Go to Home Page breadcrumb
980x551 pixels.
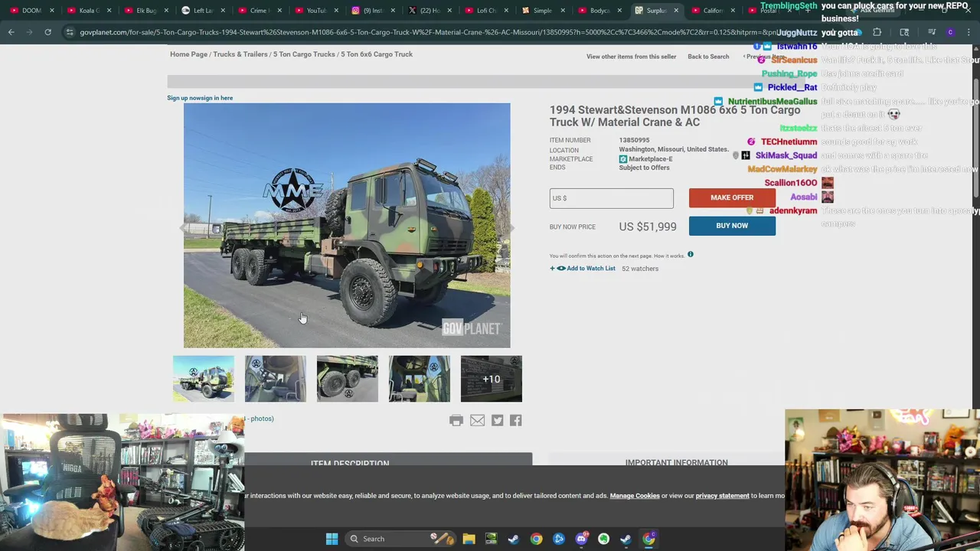[x=188, y=54]
